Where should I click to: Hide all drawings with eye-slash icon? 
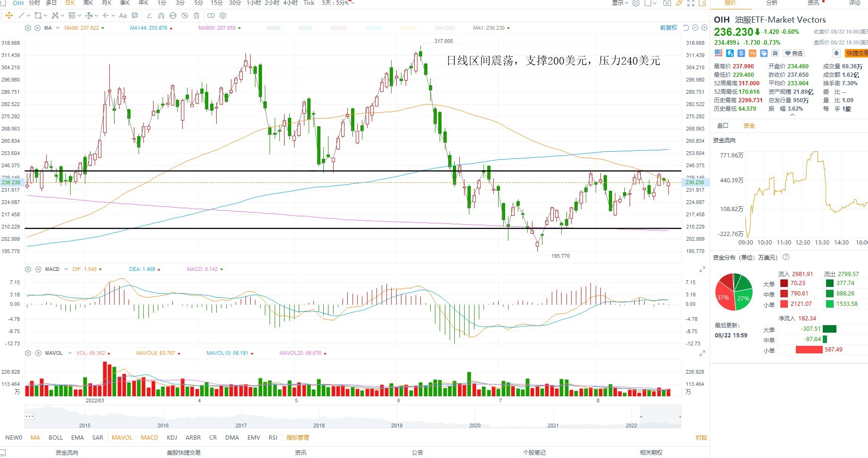pos(185,16)
